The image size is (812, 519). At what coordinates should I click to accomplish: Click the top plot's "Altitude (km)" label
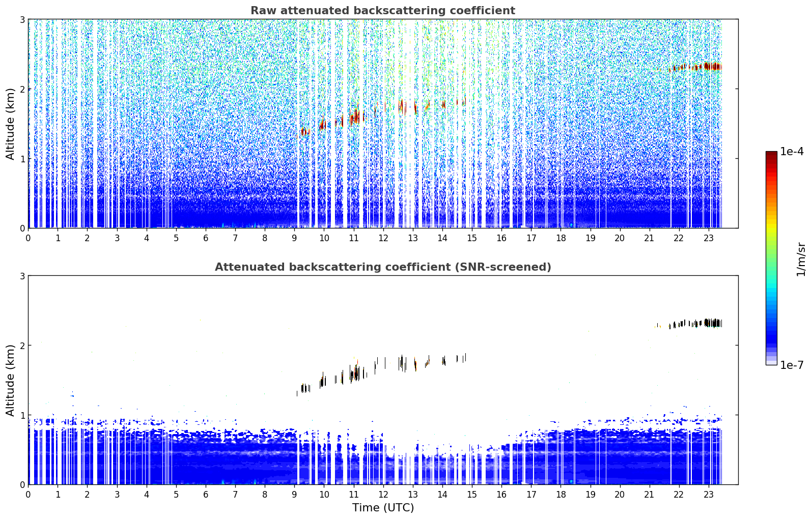click(11, 124)
